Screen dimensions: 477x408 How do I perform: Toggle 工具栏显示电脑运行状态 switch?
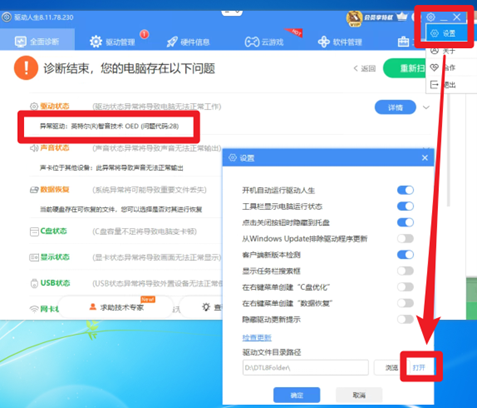click(405, 206)
